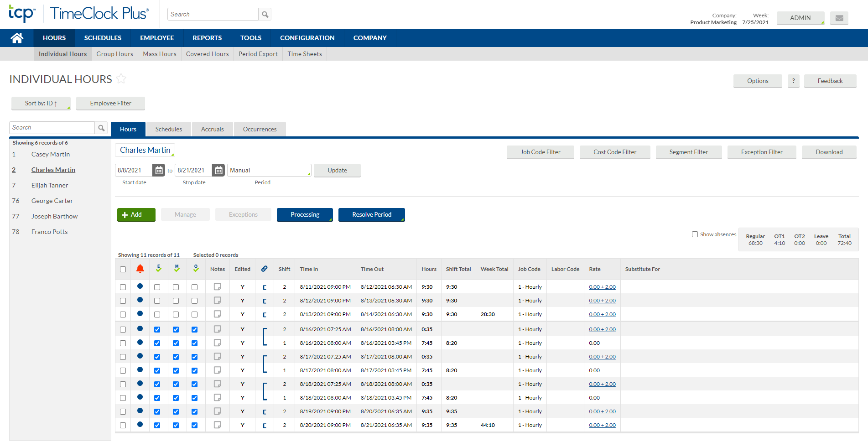868x442 pixels.
Task: Open the mail envelope icon
Action: pyautogui.click(x=839, y=18)
